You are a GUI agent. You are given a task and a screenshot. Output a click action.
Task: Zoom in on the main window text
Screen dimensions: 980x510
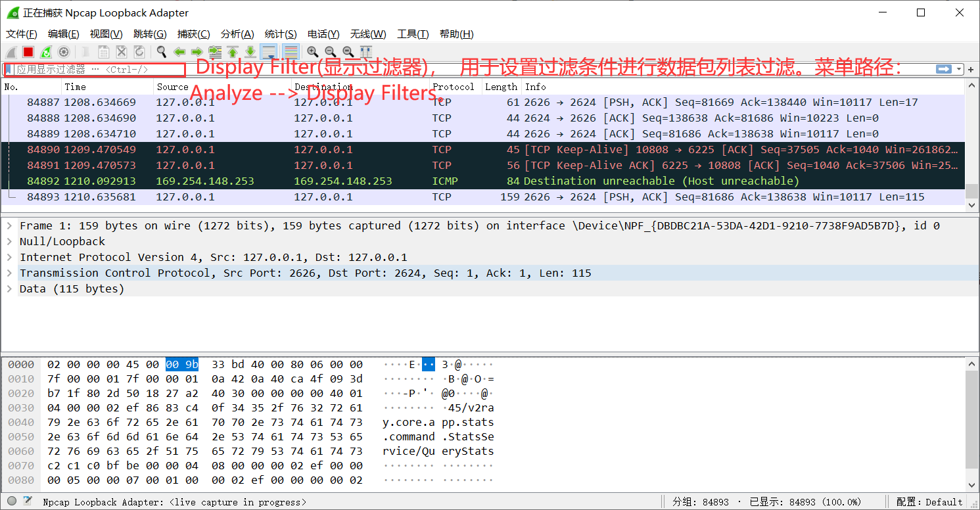pyautogui.click(x=313, y=52)
